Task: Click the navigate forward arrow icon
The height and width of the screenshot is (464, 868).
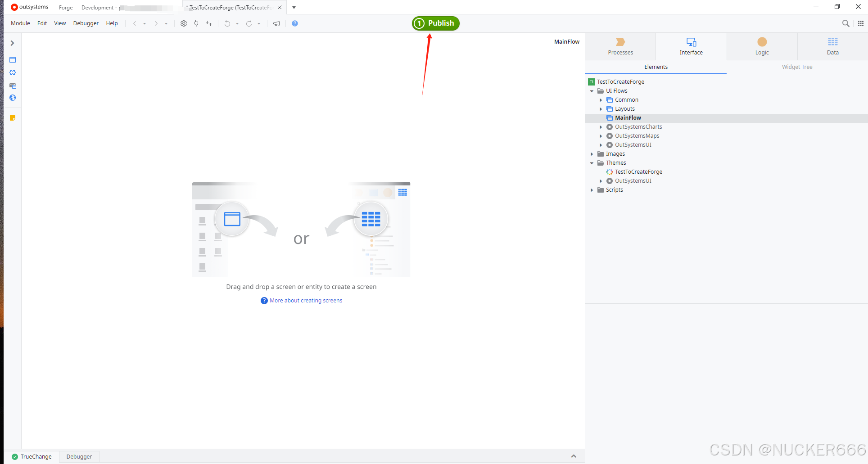Action: coord(156,23)
